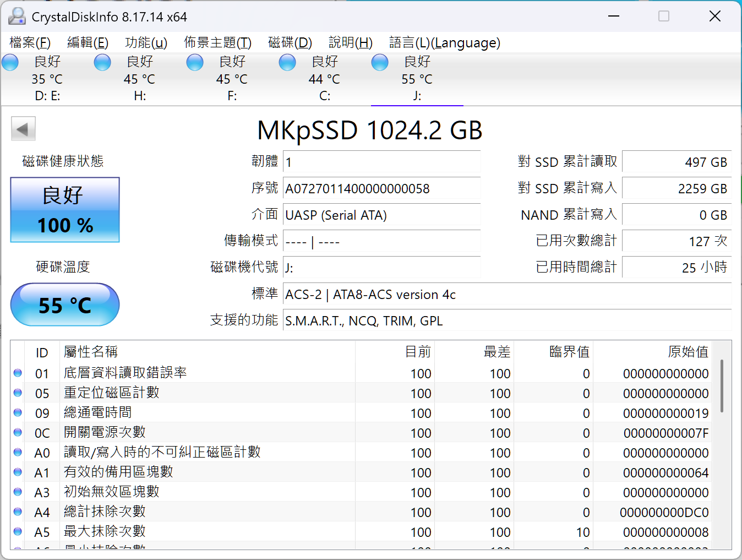Open the 磁碟(D) disk menu
This screenshot has width=742, height=560.
click(x=290, y=43)
